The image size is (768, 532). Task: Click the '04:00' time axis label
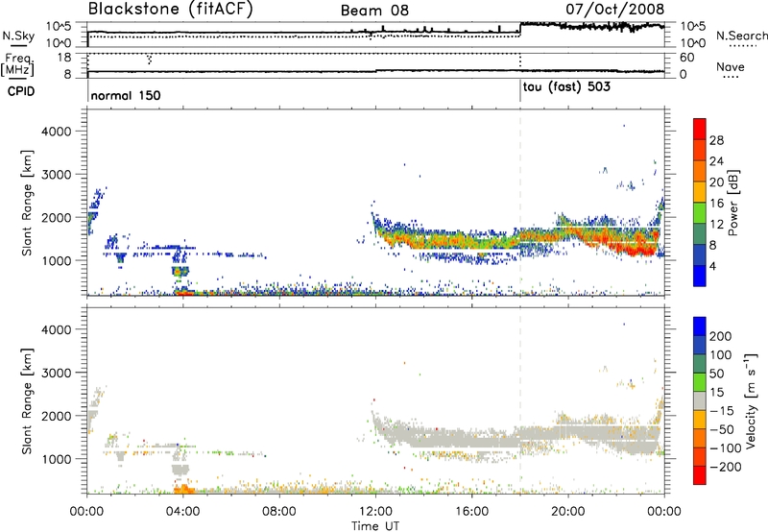(x=183, y=512)
